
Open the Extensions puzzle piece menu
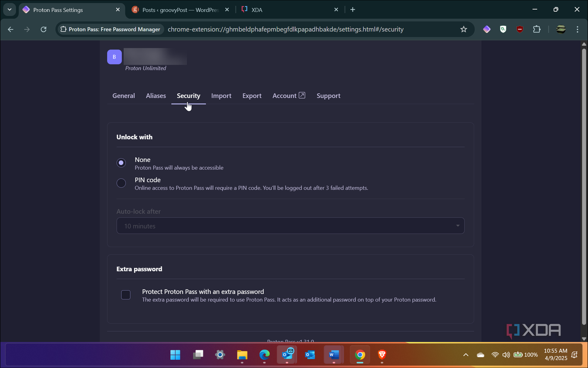click(x=537, y=29)
